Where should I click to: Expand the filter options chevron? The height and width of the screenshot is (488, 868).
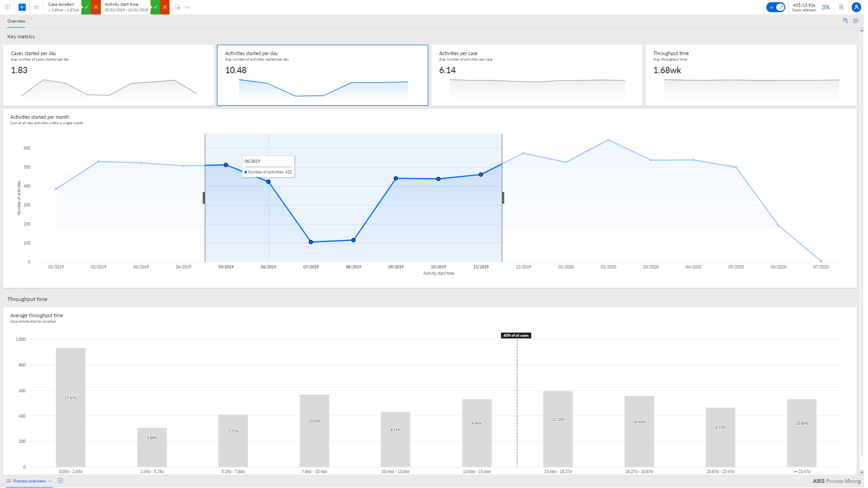[188, 7]
